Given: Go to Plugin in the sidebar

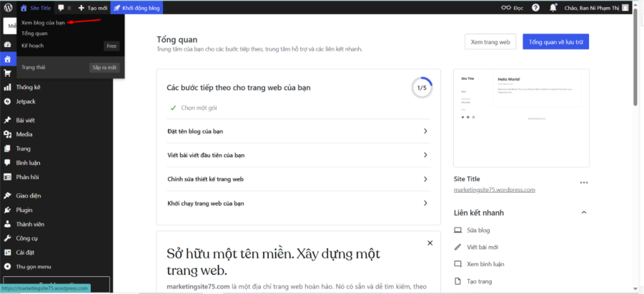Looking at the screenshot, I should (x=24, y=210).
